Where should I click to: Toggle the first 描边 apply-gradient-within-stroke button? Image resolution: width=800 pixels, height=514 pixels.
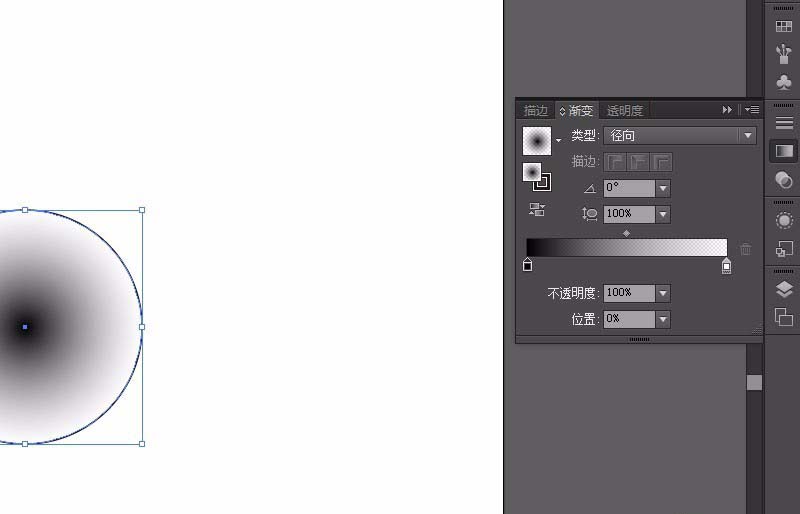tap(615, 162)
